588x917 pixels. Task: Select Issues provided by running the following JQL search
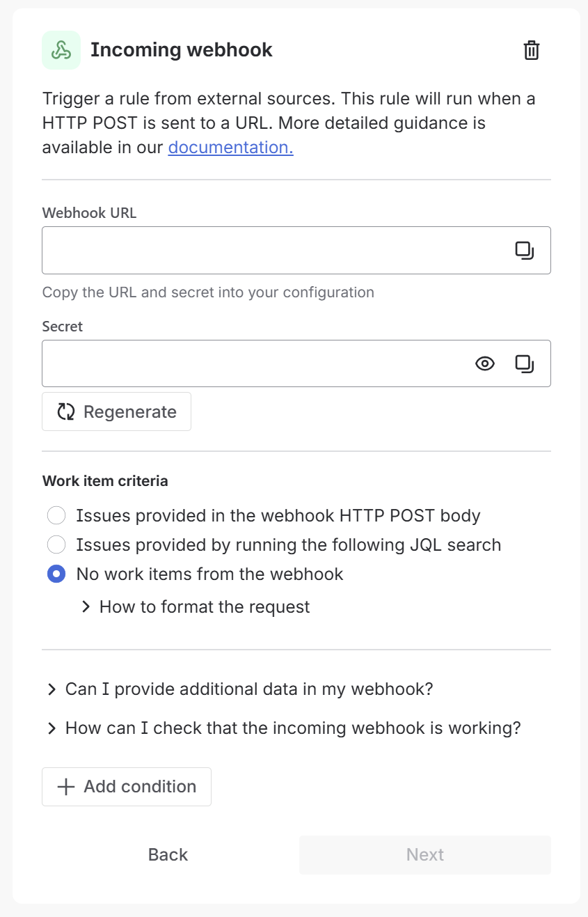click(x=56, y=544)
